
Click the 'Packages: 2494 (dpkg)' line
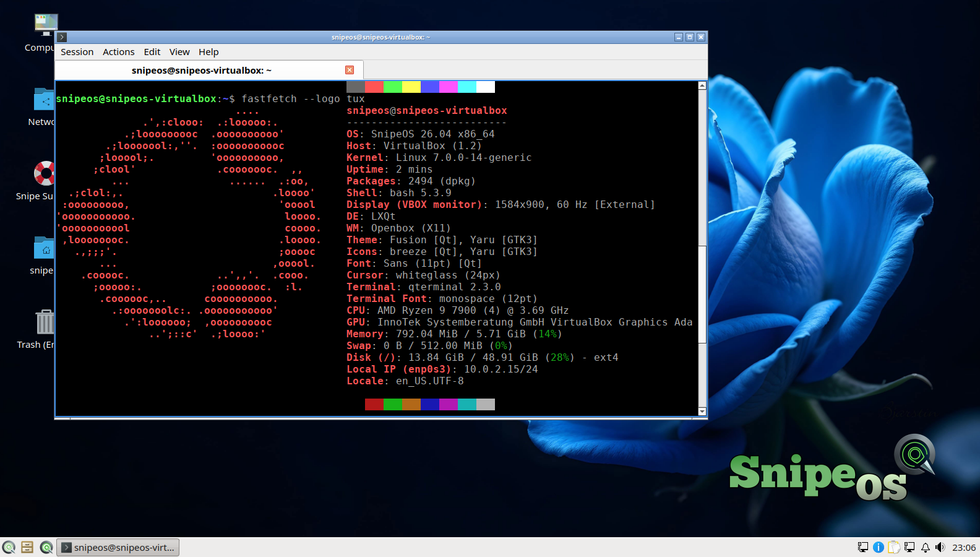pyautogui.click(x=411, y=181)
